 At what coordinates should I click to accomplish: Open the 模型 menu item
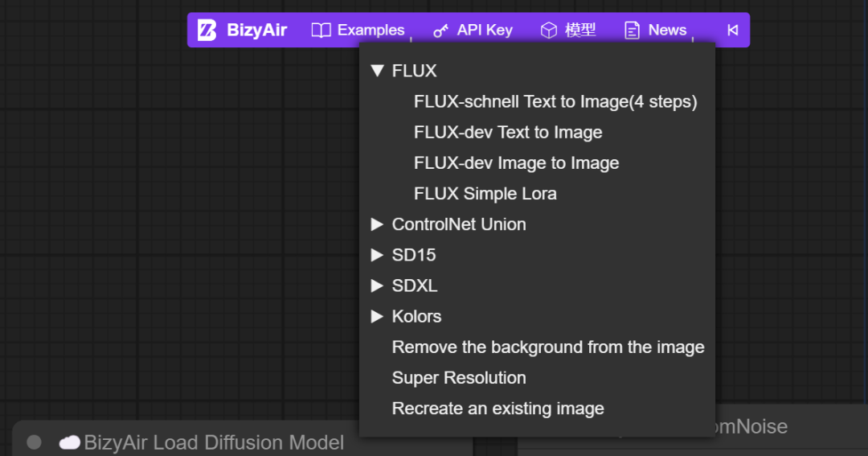[568, 30]
